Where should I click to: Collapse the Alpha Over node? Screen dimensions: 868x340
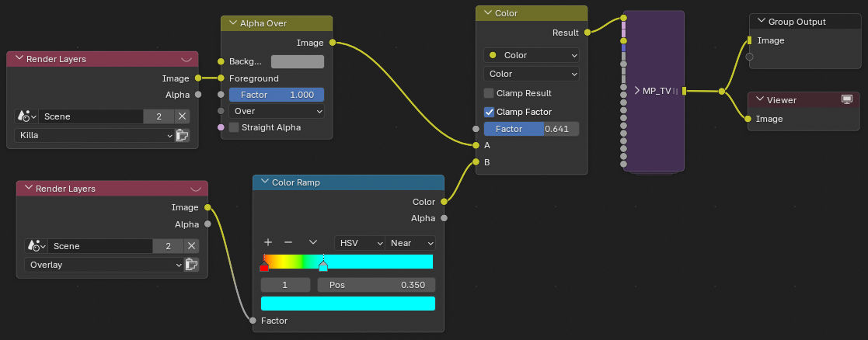click(232, 24)
